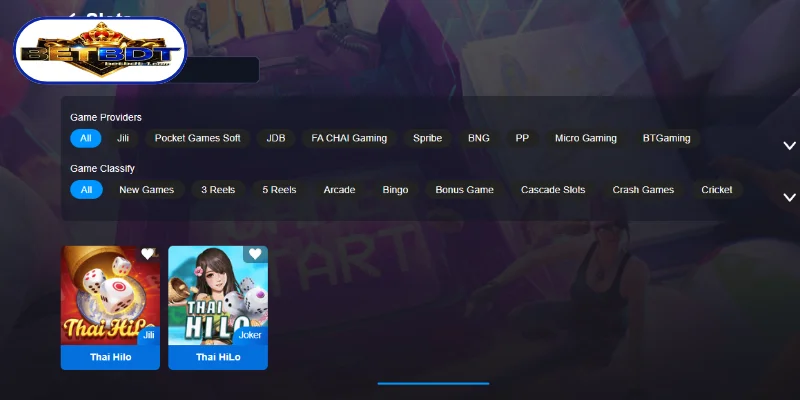Open the Jili Thai Hilo game thumbnail
This screenshot has width=800, height=400.
[x=110, y=295]
